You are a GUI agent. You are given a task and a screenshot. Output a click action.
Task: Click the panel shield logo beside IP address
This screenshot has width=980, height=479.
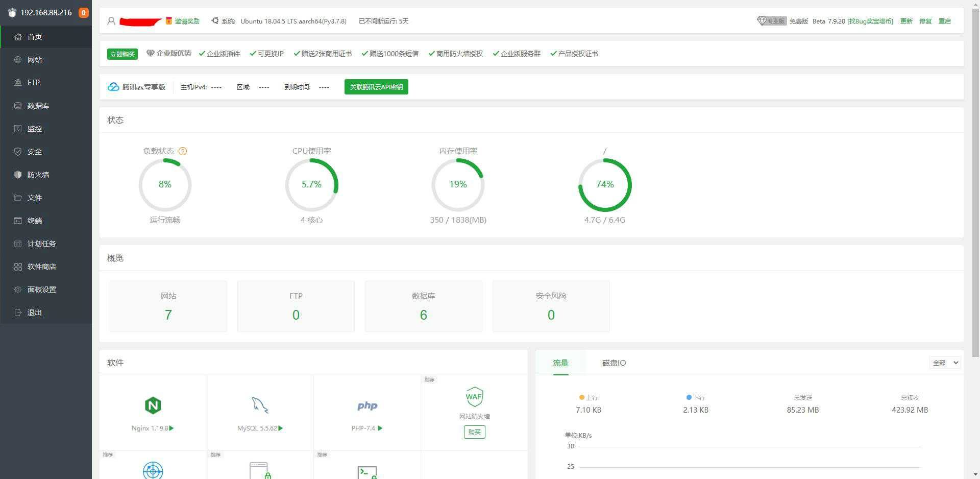click(x=12, y=13)
